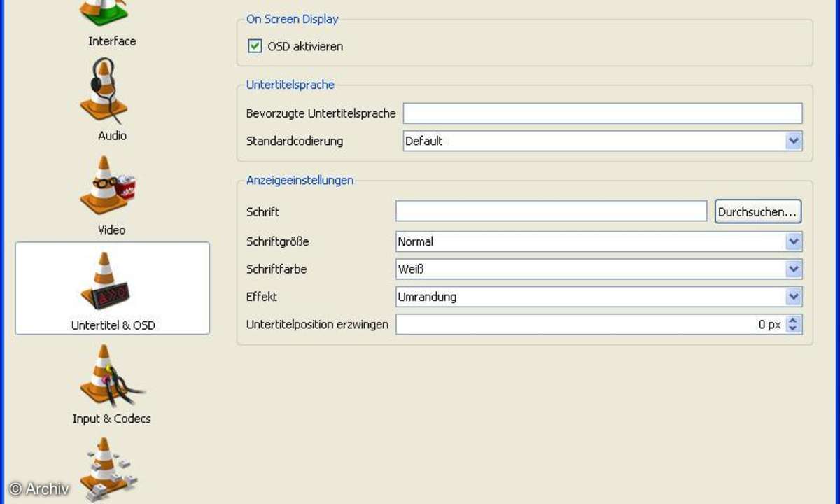Click the Standardcodierung label
This screenshot has width=840, height=504.
295,141
